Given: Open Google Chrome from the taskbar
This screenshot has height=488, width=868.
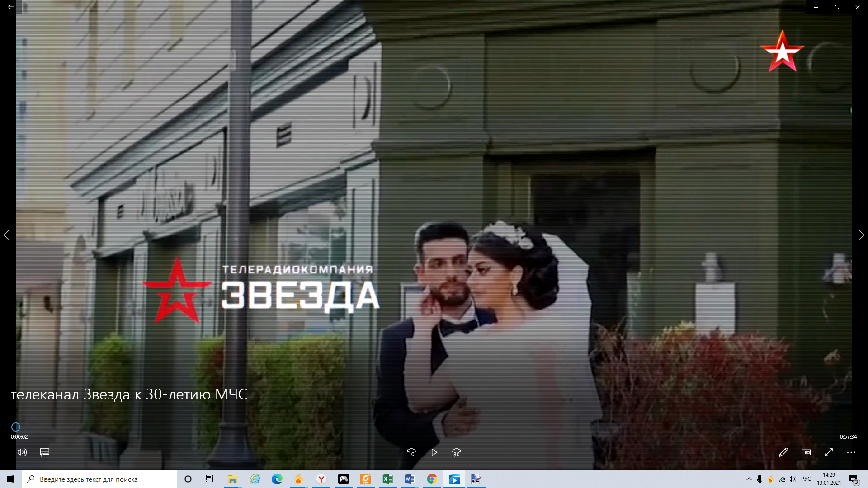Looking at the screenshot, I should [x=432, y=479].
